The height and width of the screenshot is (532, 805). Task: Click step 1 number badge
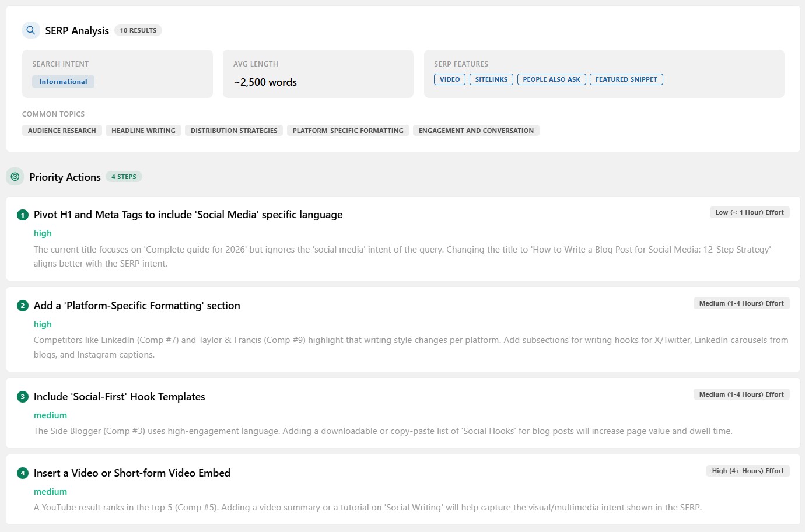(23, 215)
